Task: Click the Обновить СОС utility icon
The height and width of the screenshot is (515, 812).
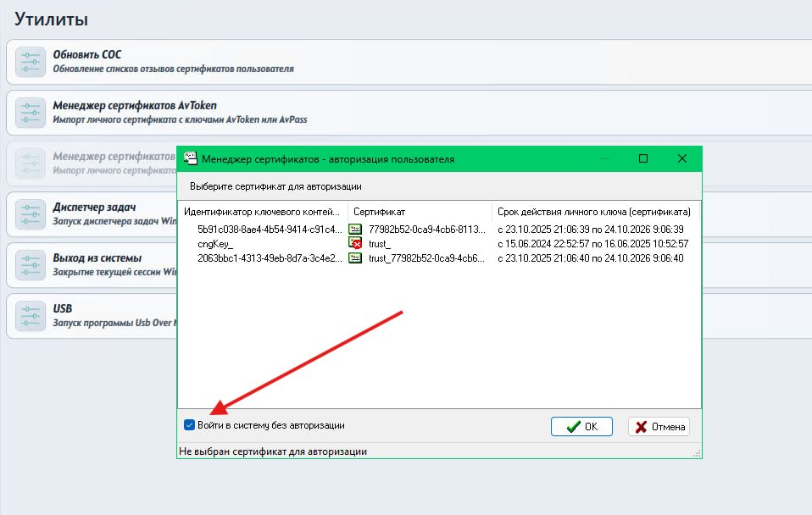Action: pos(30,61)
